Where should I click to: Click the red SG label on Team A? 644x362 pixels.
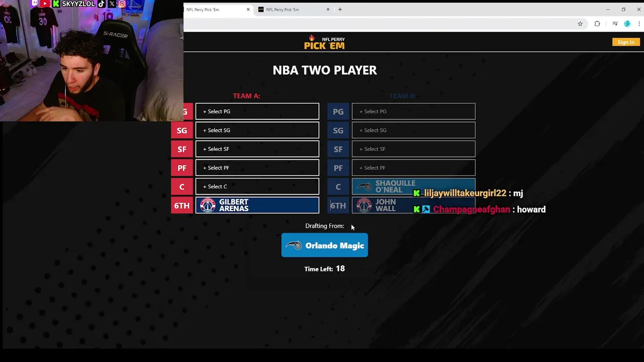182,130
